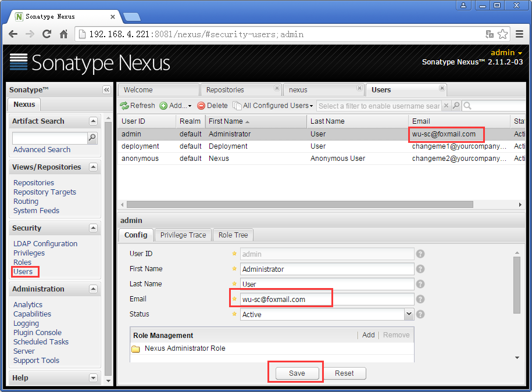Select the deployment user row
This screenshot has height=392, width=532.
tap(321, 146)
